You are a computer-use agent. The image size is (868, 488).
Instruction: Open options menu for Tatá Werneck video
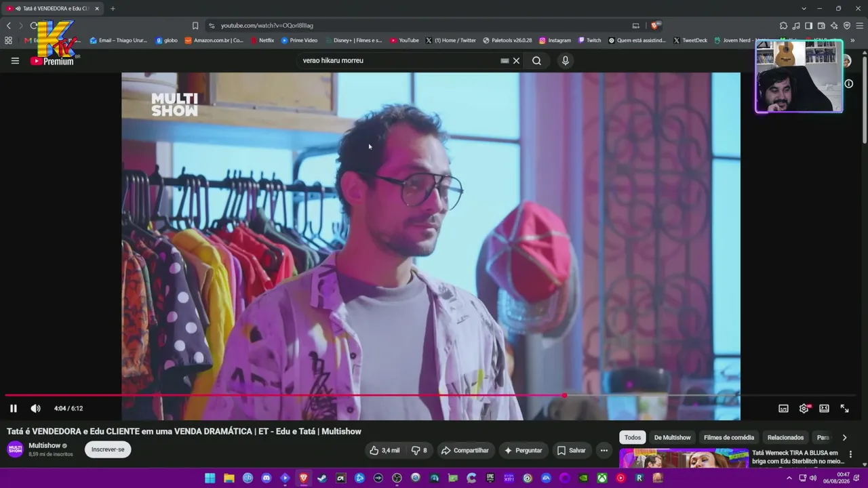pyautogui.click(x=850, y=455)
